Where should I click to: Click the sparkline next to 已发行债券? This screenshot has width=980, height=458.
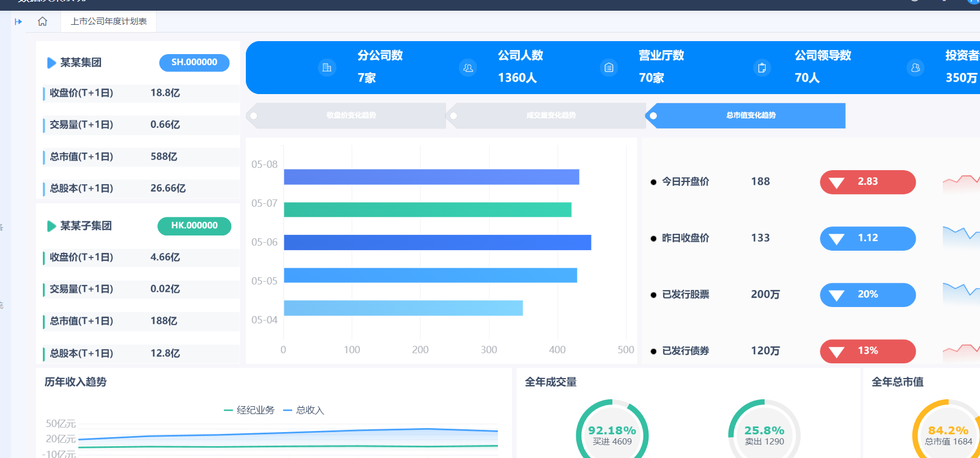click(x=961, y=352)
